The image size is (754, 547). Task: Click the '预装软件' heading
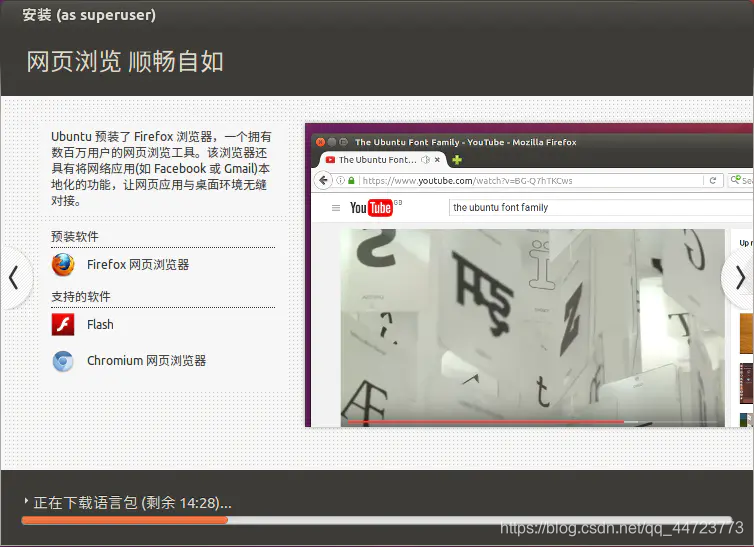click(x=75, y=236)
